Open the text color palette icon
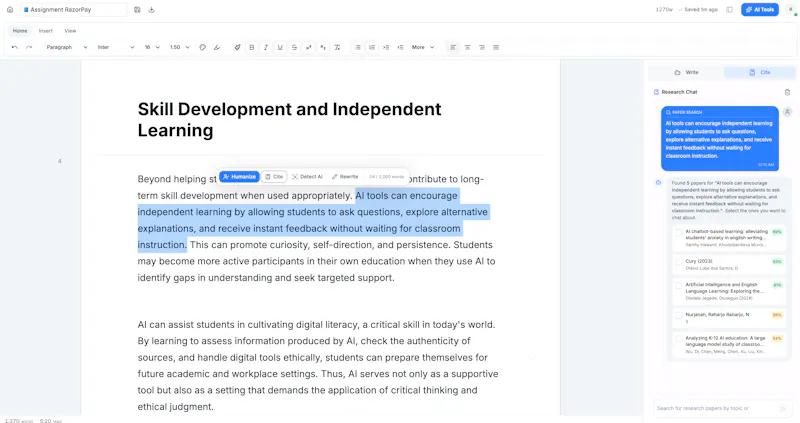 coord(203,47)
